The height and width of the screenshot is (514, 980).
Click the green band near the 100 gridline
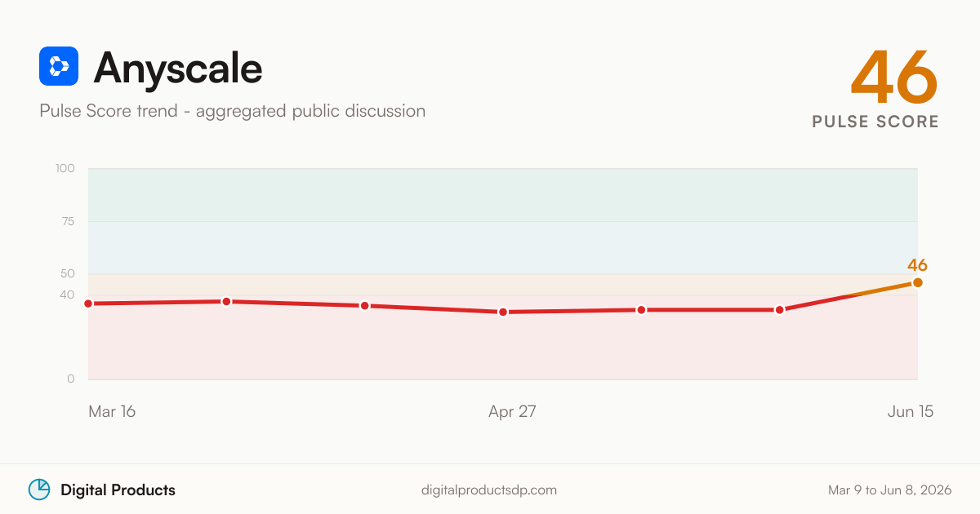point(503,195)
